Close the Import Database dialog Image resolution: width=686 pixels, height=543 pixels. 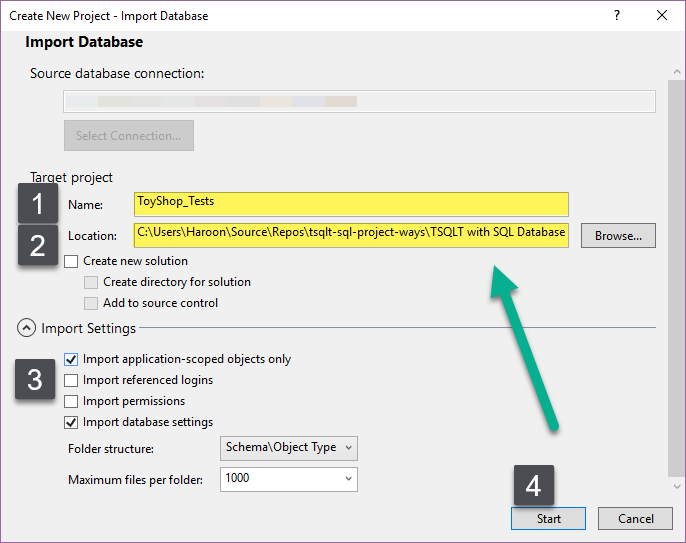662,16
